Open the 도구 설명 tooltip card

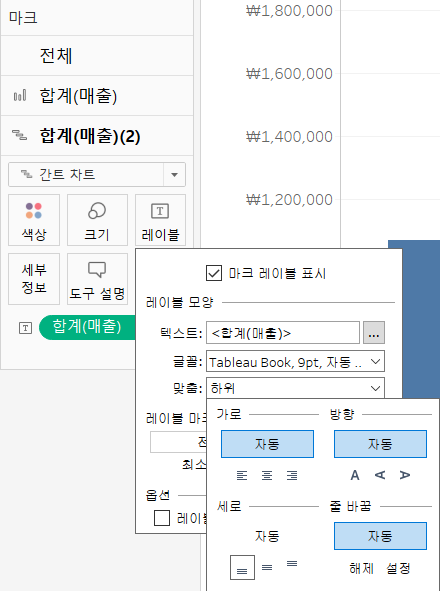tap(97, 279)
